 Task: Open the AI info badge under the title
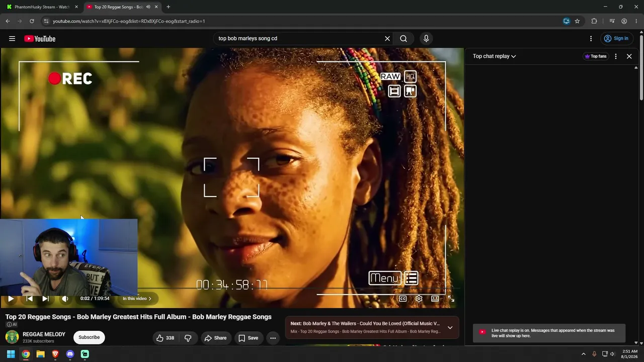tap(12, 324)
